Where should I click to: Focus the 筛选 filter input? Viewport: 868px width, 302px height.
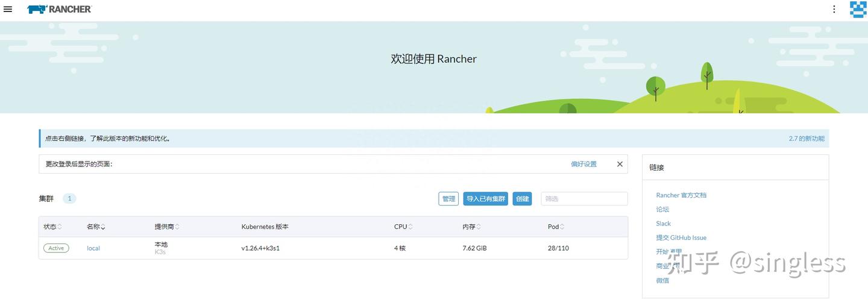pos(584,199)
